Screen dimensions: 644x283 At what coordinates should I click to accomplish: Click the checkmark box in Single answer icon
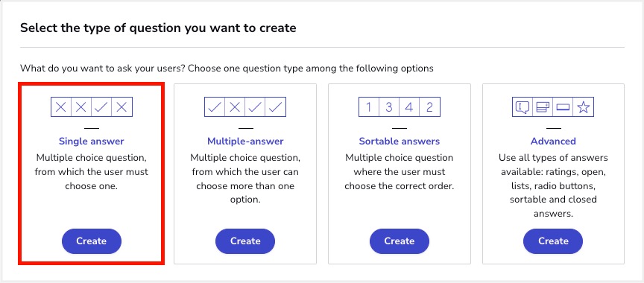pos(101,107)
